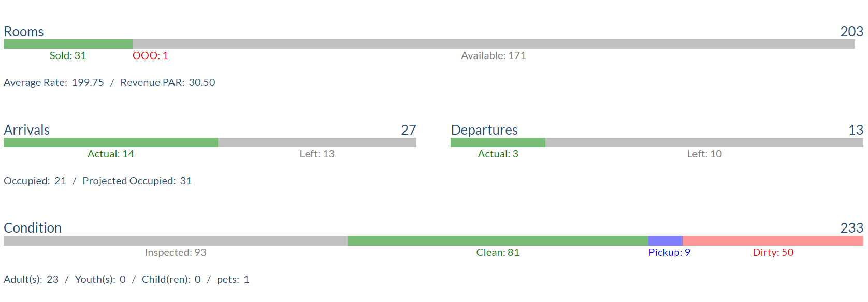Click the gray Available rooms bar segment
Image resolution: width=868 pixels, height=302 pixels.
[x=494, y=44]
